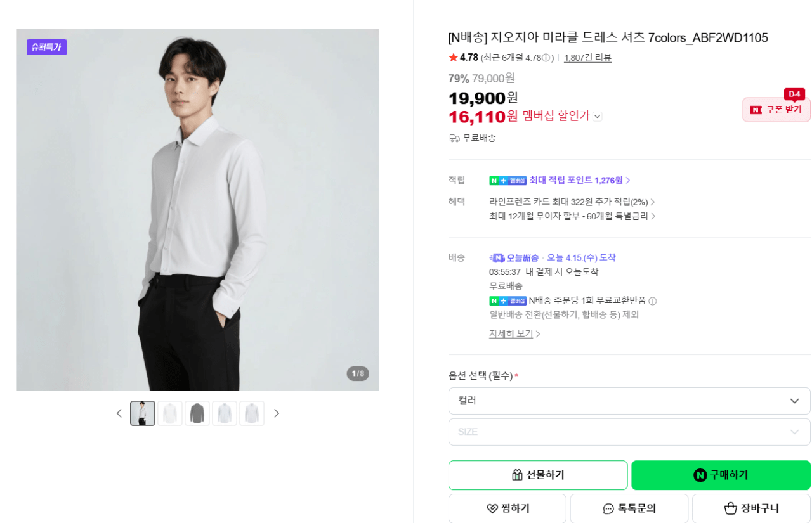Image resolution: width=812 pixels, height=523 pixels.
Task: Click the 찜하기 heart icon to save item
Action: point(490,508)
